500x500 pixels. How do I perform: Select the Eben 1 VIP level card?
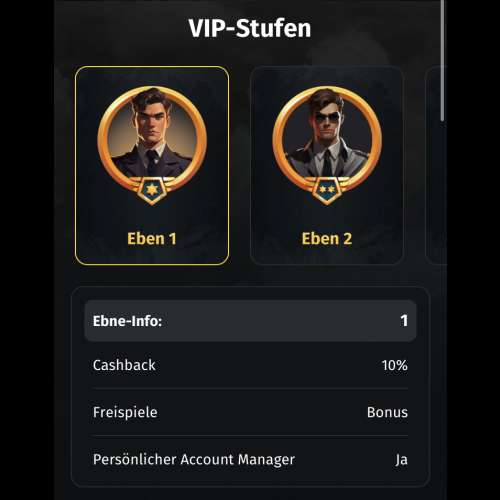tap(152, 166)
